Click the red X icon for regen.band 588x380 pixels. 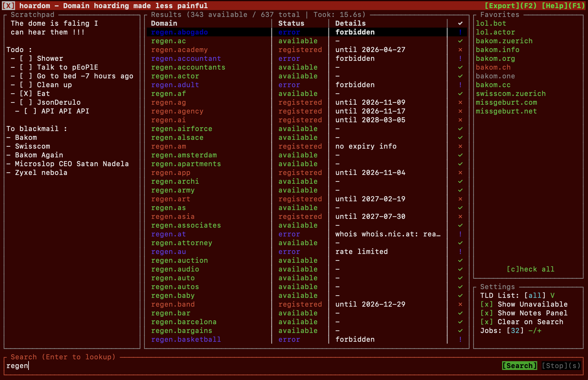tap(460, 304)
